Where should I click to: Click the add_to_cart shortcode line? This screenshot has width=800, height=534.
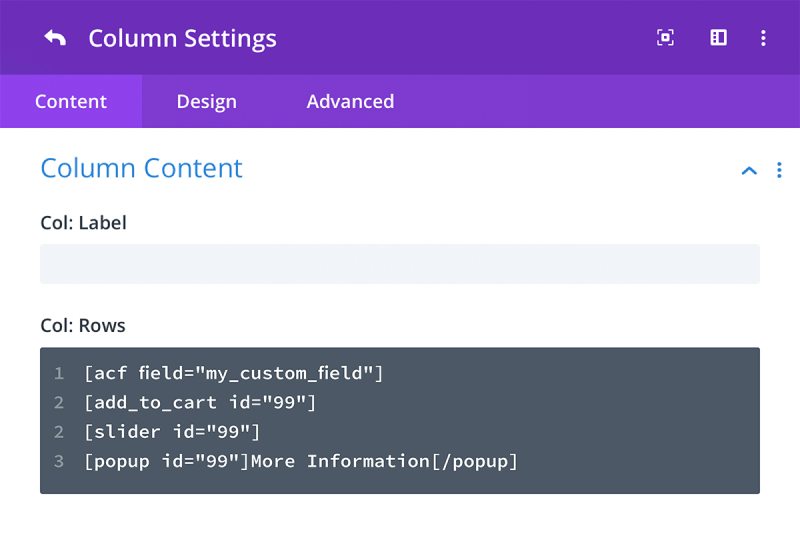[200, 403]
